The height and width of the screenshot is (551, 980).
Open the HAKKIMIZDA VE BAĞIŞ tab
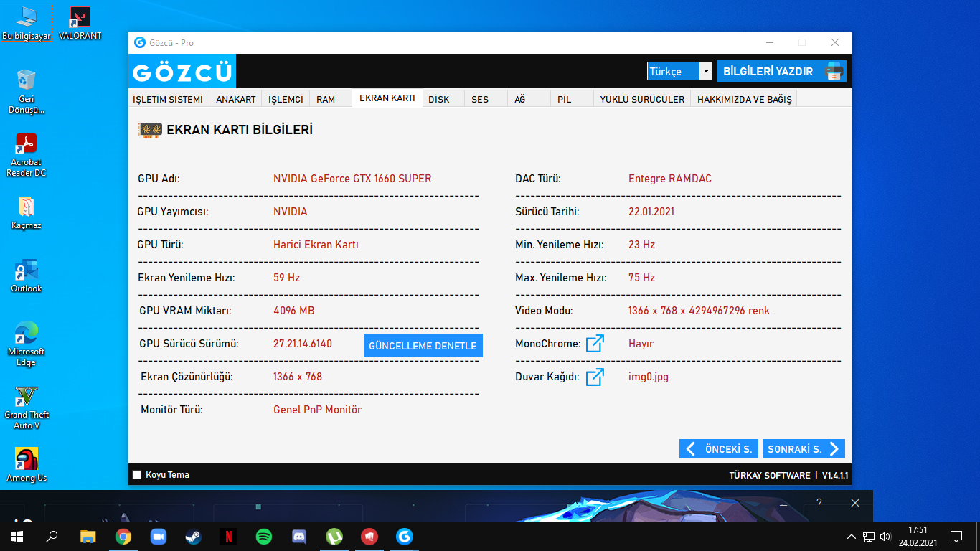click(745, 99)
